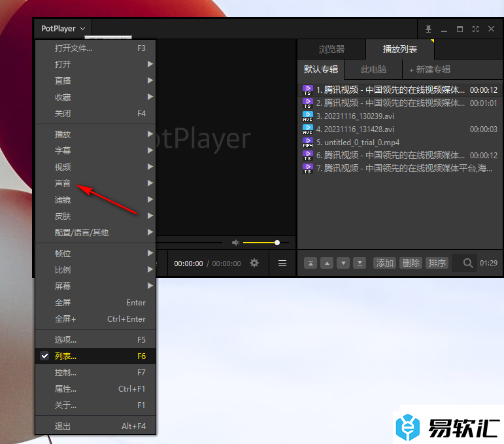Select 关闭 F4 menu entry
The height and width of the screenshot is (444, 504).
click(95, 114)
